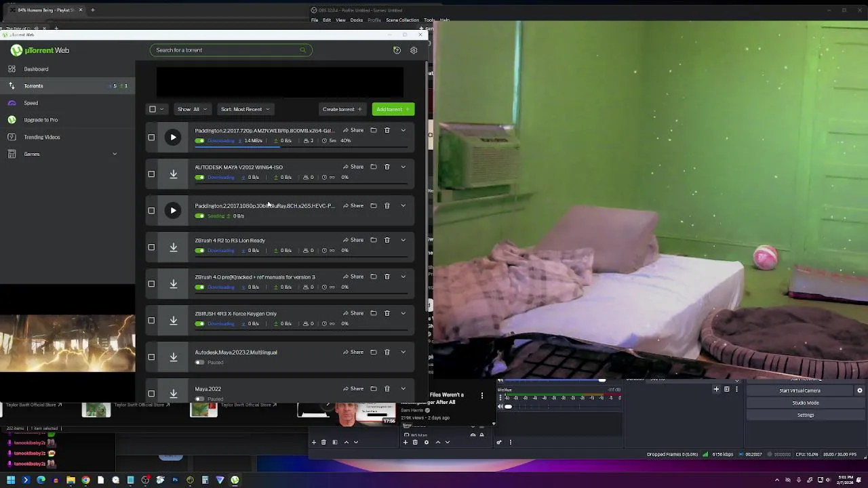Tick the Paddington 1080p torrent checkbox
The width and height of the screenshot is (868, 488).
point(151,211)
